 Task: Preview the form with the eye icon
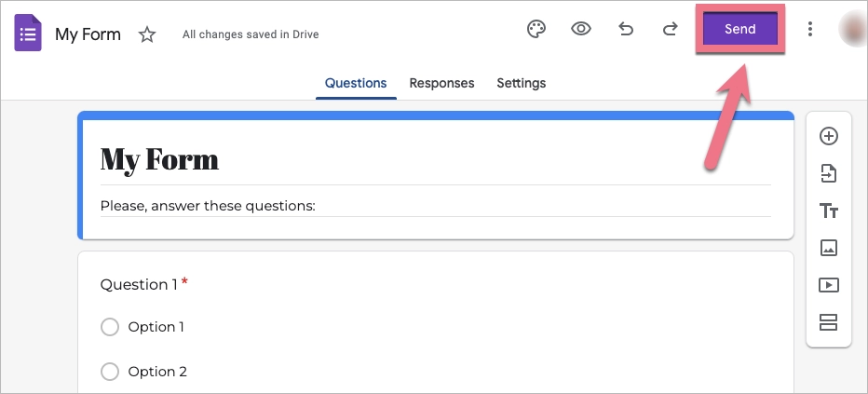pos(581,29)
